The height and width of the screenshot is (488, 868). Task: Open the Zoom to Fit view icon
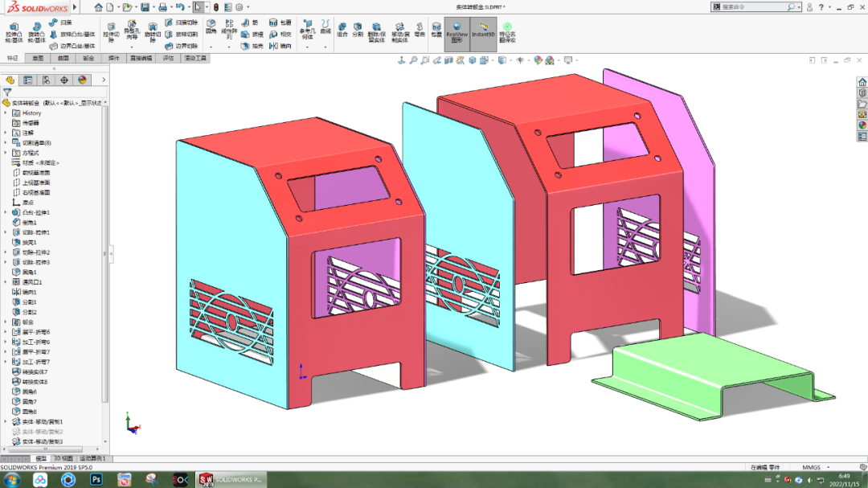(414, 59)
